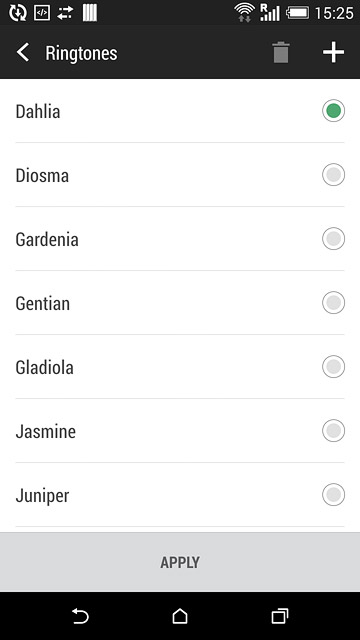
Task: Select the Diosma radio button
Action: (x=333, y=175)
